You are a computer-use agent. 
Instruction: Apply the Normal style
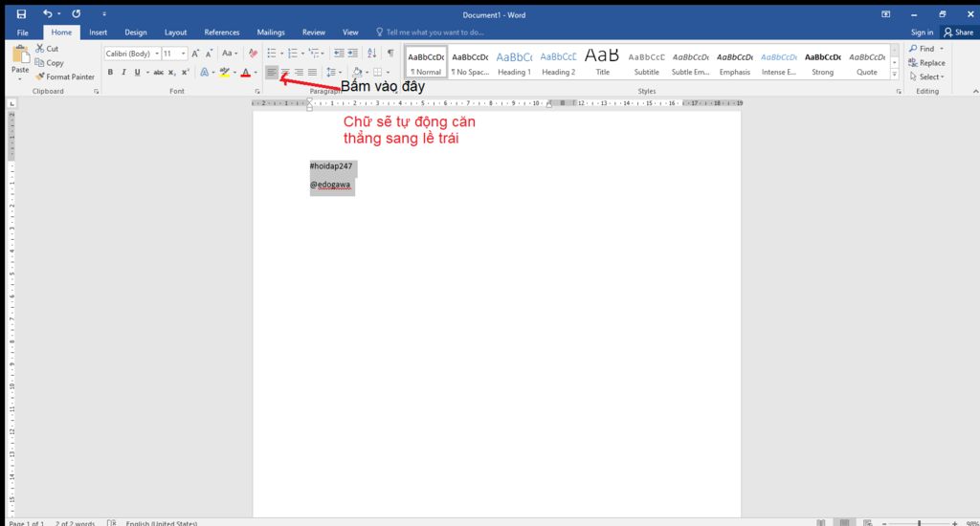[426, 62]
